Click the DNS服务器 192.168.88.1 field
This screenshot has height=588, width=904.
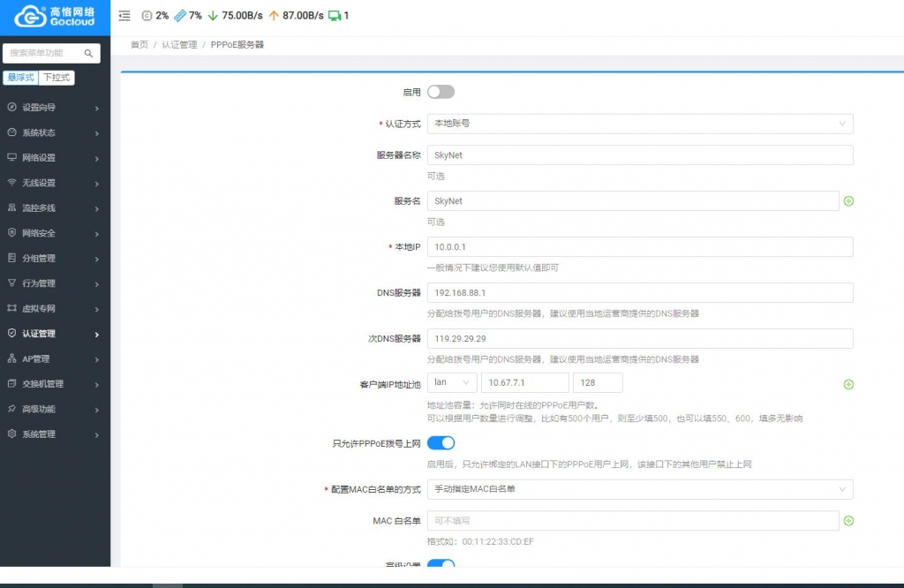click(640, 292)
